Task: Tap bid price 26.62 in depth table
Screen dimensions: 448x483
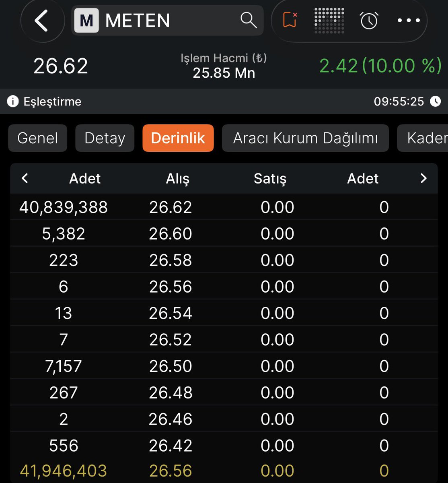Action: [171, 207]
